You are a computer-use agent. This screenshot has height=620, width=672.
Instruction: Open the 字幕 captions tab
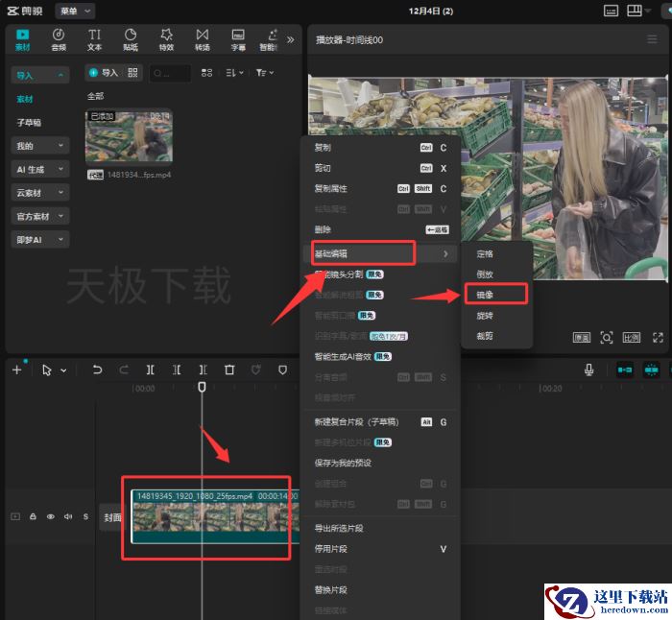pos(238,40)
